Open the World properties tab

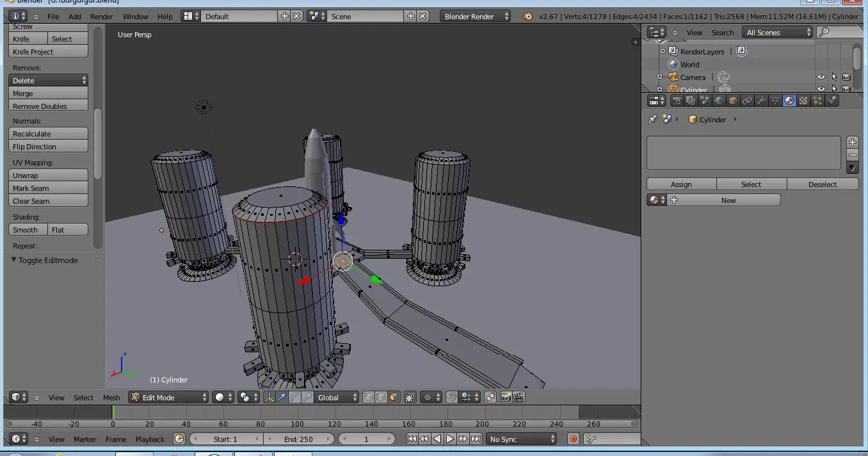(719, 101)
